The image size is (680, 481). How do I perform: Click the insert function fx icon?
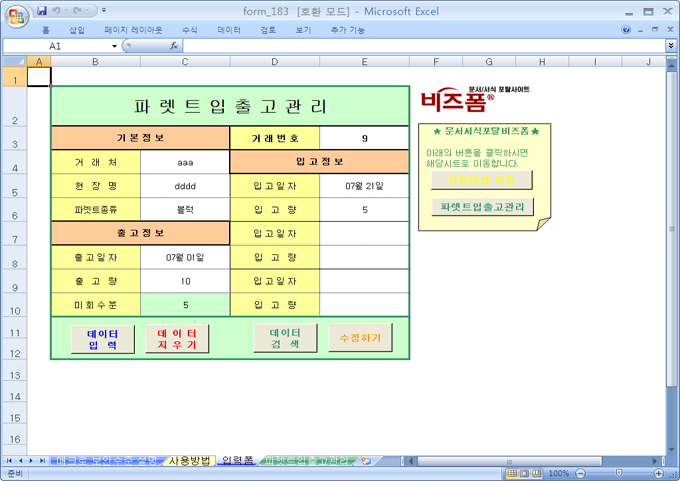[x=173, y=46]
